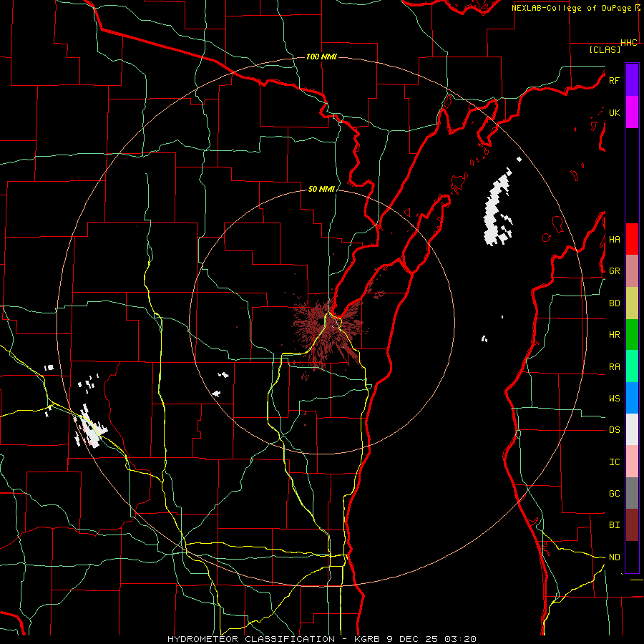Image resolution: width=644 pixels, height=644 pixels.
Task: Click the IC pink legend swatch
Action: (632, 462)
